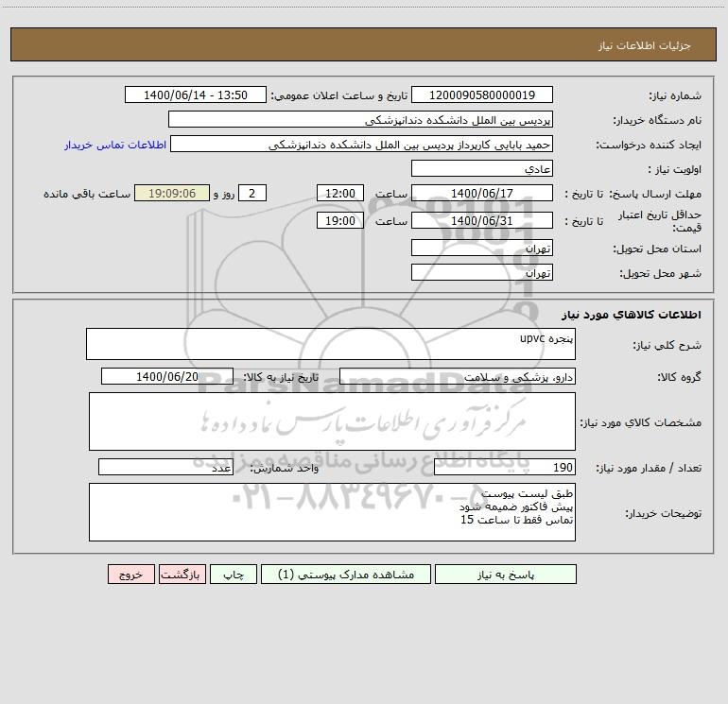
Task: Select the شماره نیاز field 1200090580000019
Action: (482, 94)
